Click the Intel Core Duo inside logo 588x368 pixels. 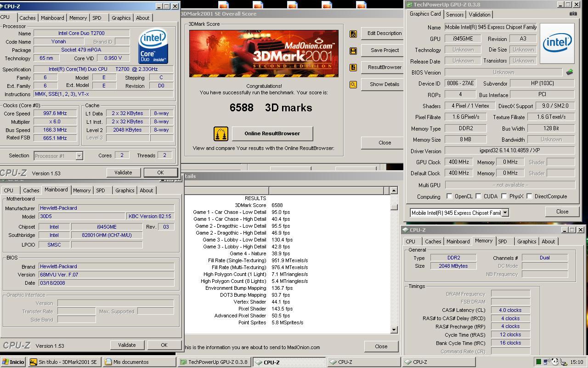point(153,46)
